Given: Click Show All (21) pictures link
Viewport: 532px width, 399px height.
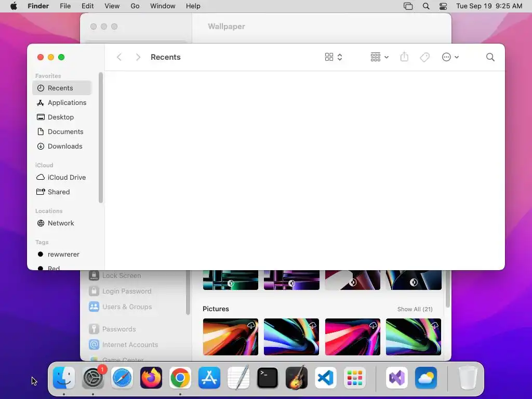Looking at the screenshot, I should [415, 309].
